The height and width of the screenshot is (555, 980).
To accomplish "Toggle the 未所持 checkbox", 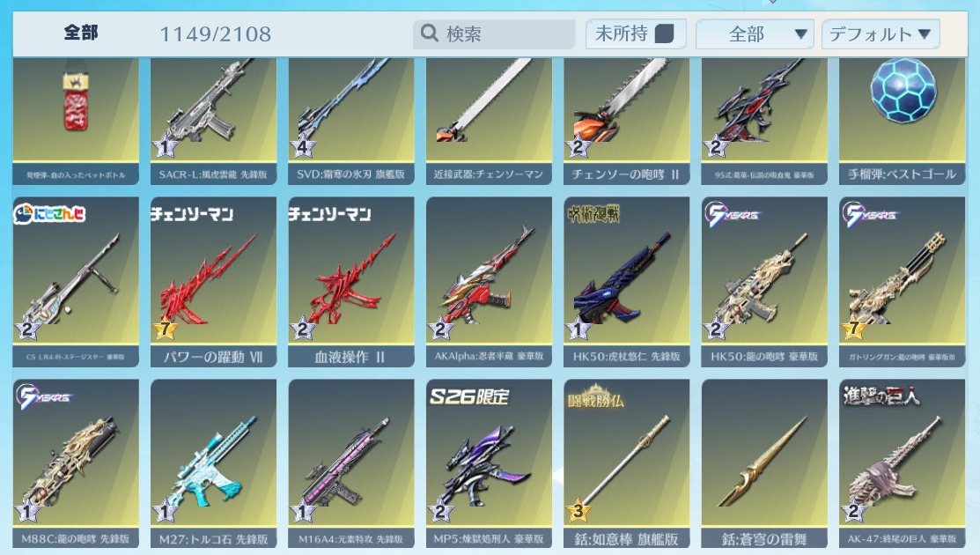I will 664,33.
